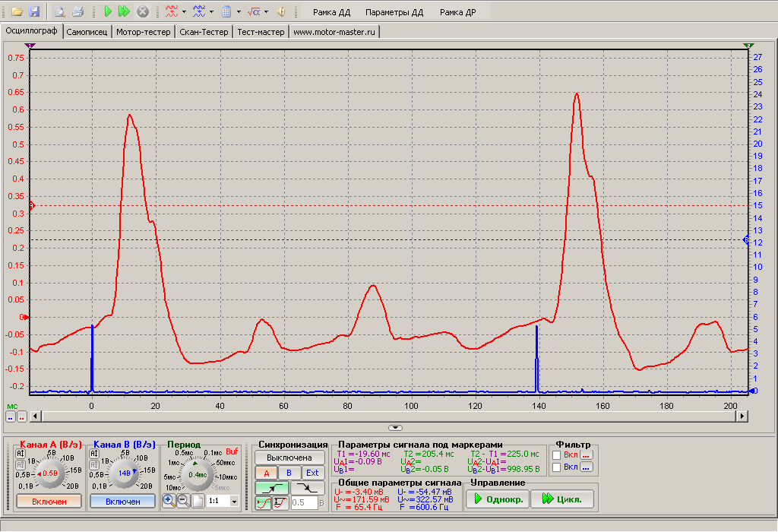Expand dropdown arrow beside calculator icon
The image size is (778, 532).
[x=239, y=11]
